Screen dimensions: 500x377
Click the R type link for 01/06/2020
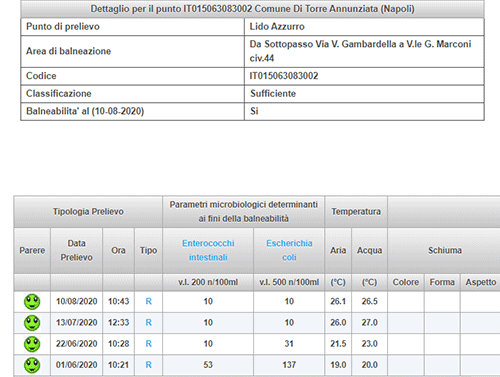coord(149,365)
